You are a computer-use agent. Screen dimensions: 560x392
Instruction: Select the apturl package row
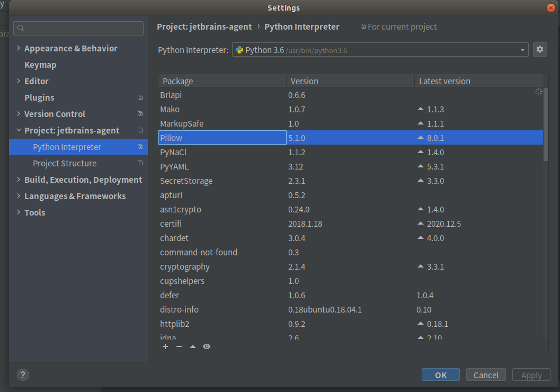pyautogui.click(x=351, y=195)
